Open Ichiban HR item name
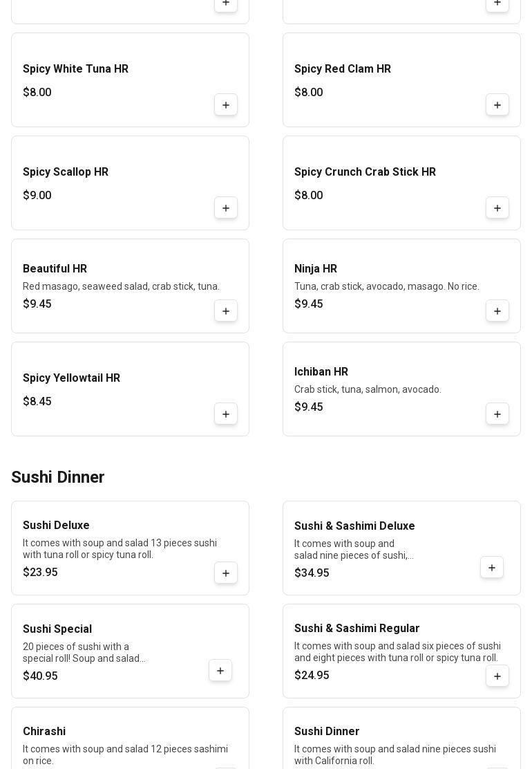This screenshot has height=769, width=532. (x=321, y=372)
